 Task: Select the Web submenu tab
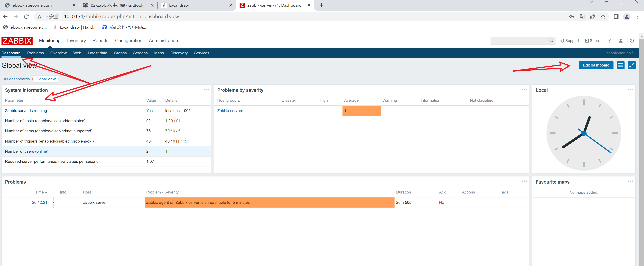tap(77, 53)
